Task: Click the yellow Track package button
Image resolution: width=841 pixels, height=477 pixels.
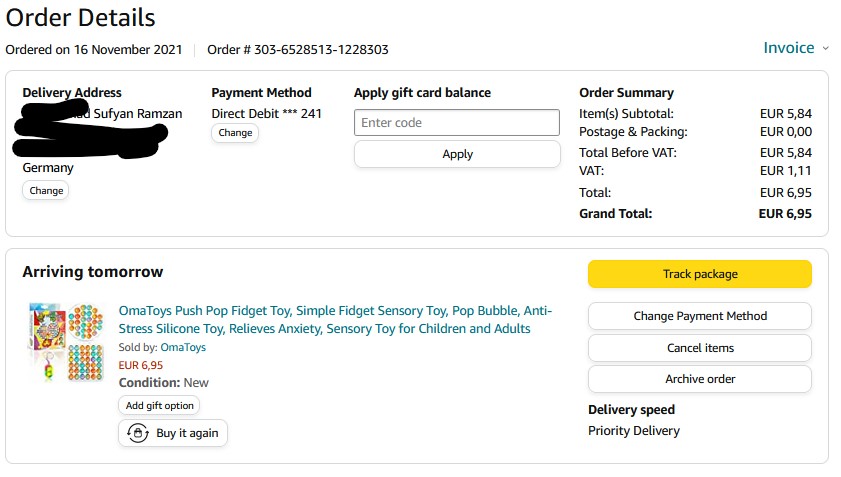Action: tap(699, 274)
